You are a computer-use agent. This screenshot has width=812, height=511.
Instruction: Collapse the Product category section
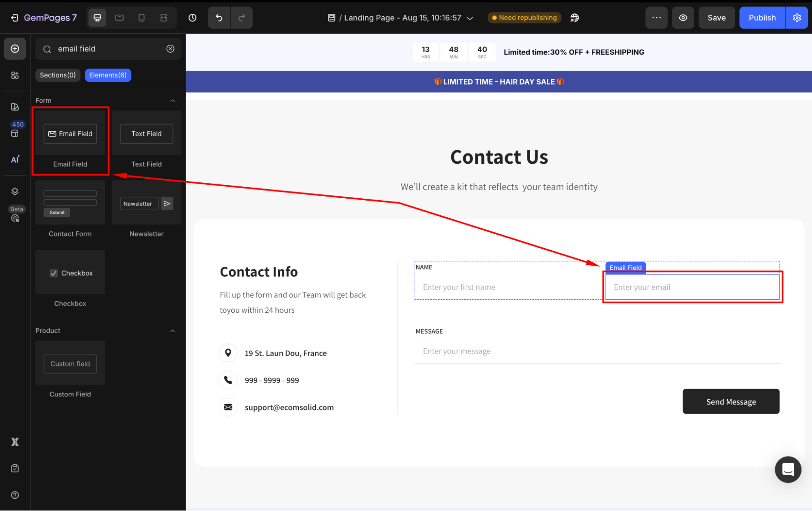click(172, 331)
